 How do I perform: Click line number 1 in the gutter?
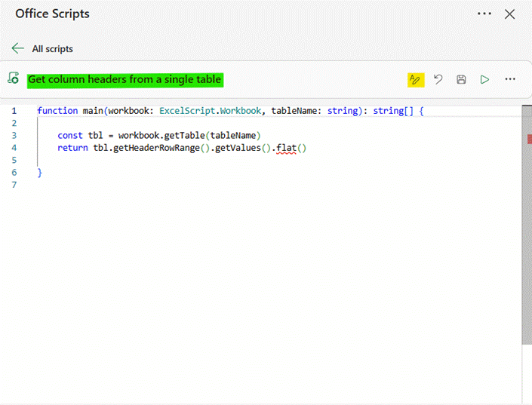(x=14, y=111)
